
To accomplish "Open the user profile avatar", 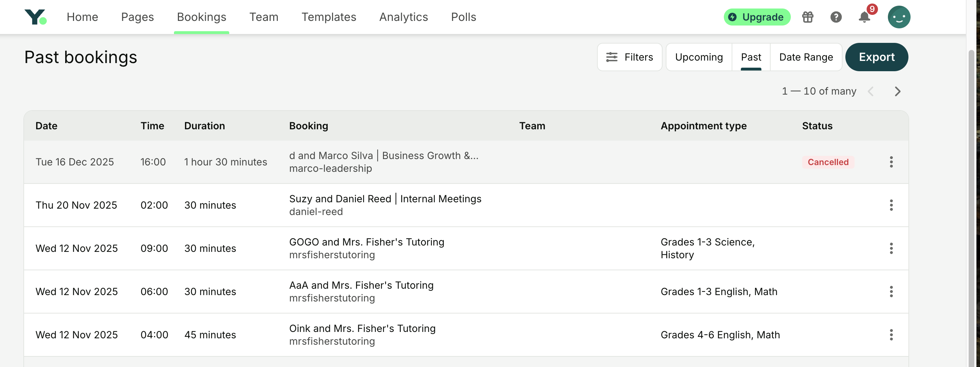I will tap(899, 17).
